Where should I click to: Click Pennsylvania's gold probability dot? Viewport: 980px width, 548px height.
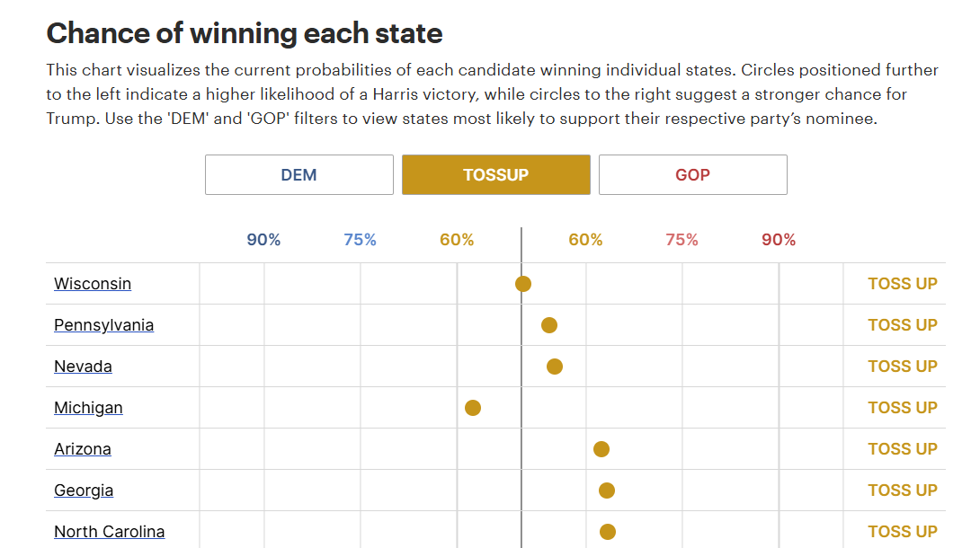(549, 325)
